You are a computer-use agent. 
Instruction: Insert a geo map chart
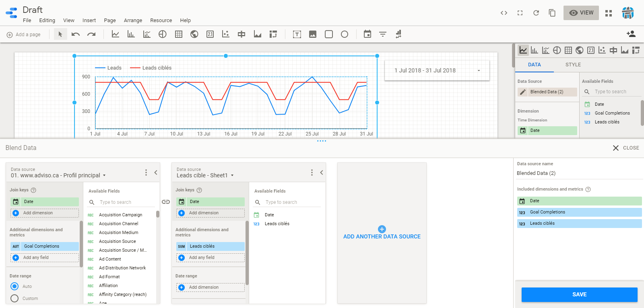pyautogui.click(x=194, y=34)
